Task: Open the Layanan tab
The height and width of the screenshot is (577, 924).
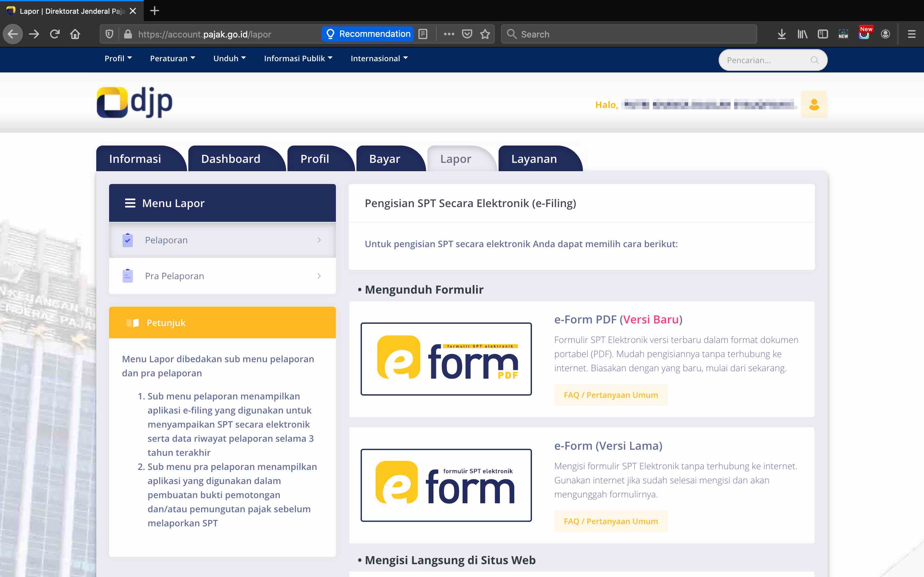Action: [534, 159]
